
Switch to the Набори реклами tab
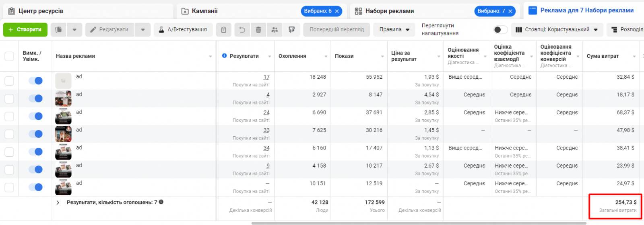[x=389, y=11]
